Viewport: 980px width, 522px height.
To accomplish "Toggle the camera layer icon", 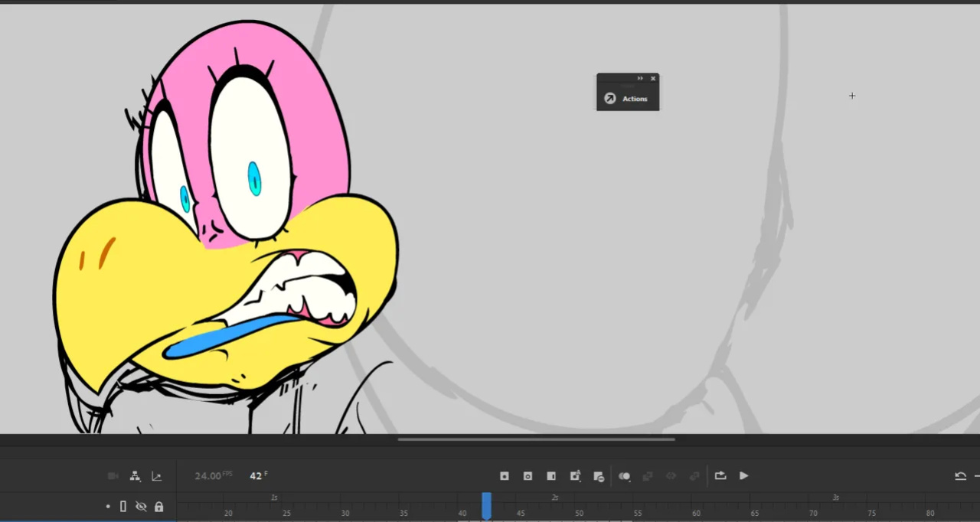I will (x=113, y=476).
